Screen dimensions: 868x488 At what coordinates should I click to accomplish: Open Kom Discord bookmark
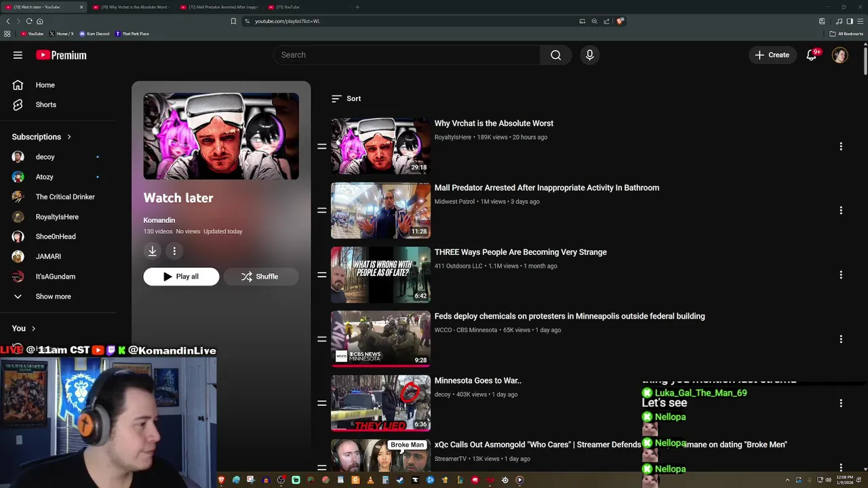94,33
